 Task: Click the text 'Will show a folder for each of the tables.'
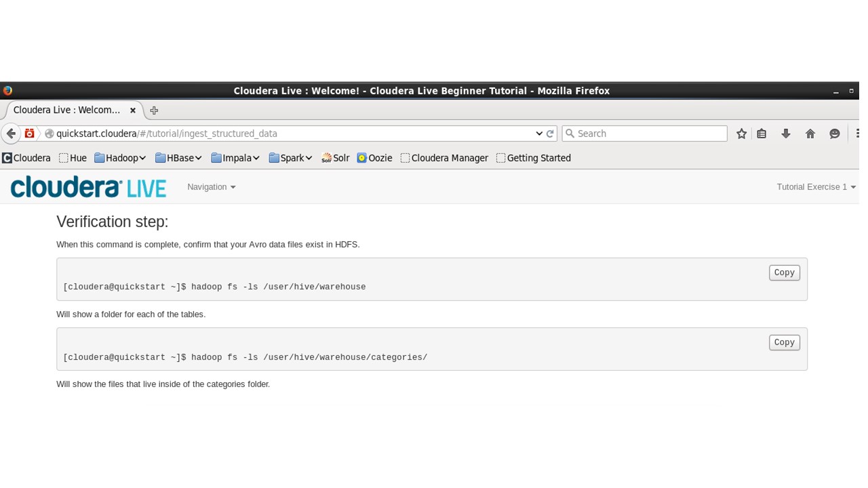131,314
